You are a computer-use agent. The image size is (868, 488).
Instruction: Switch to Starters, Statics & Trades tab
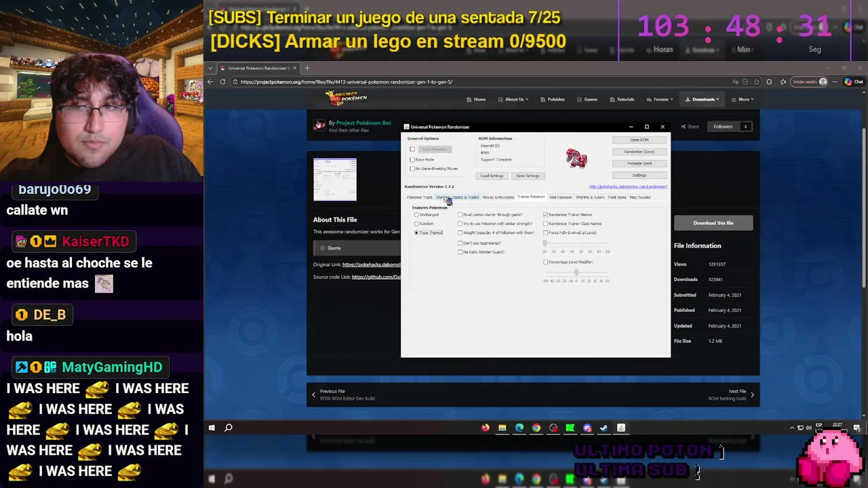click(x=458, y=197)
